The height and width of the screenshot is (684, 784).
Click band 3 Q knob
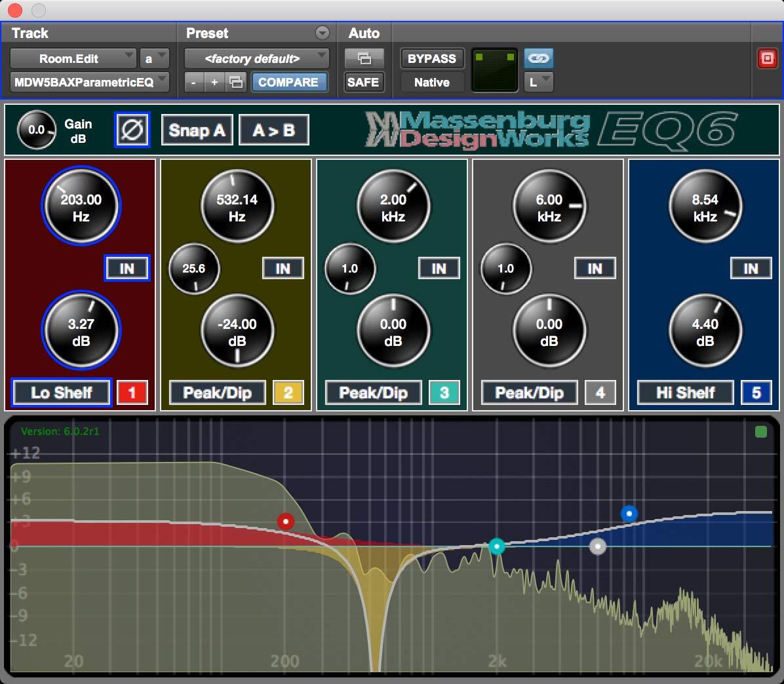tap(350, 269)
